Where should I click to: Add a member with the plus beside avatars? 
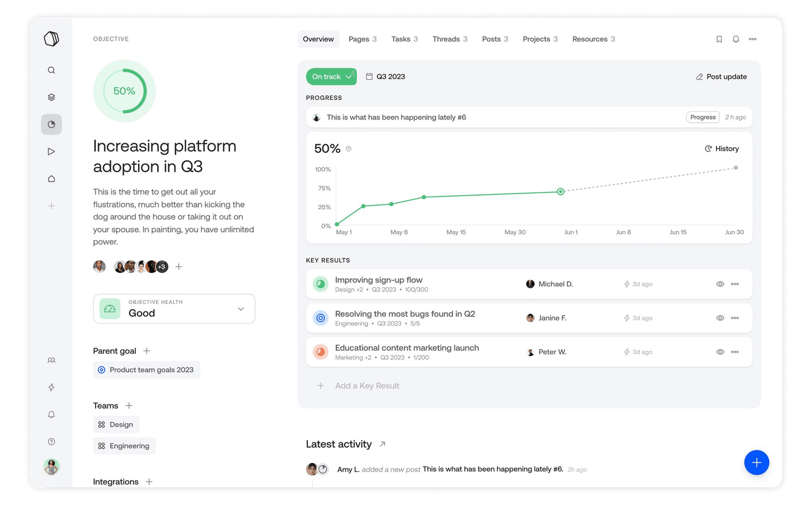click(179, 267)
